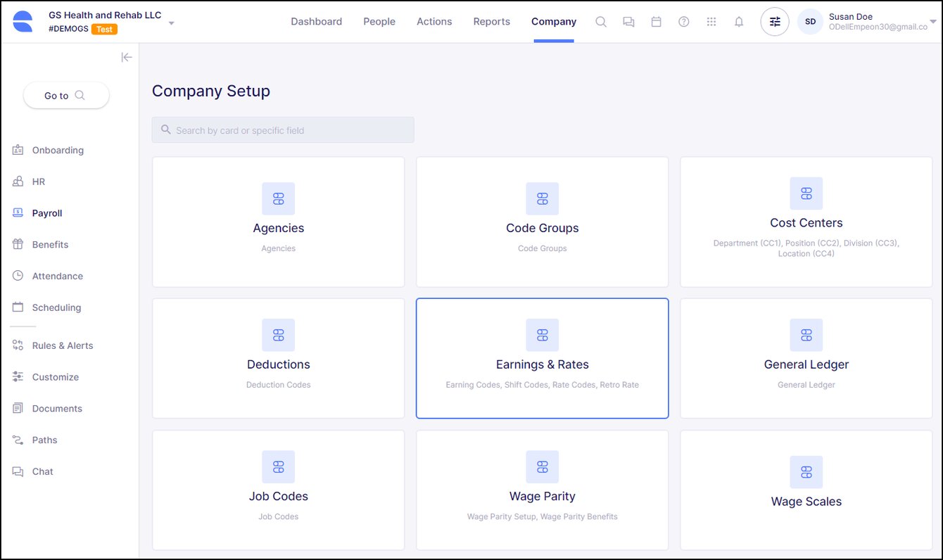Expand the Susan Doe user menu arrow
943x560 pixels.
tap(933, 22)
